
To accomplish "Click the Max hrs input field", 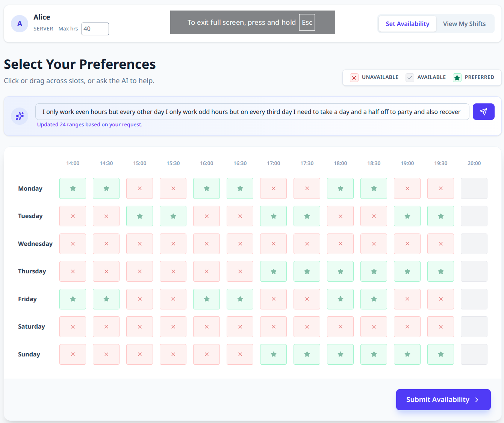I will point(95,29).
